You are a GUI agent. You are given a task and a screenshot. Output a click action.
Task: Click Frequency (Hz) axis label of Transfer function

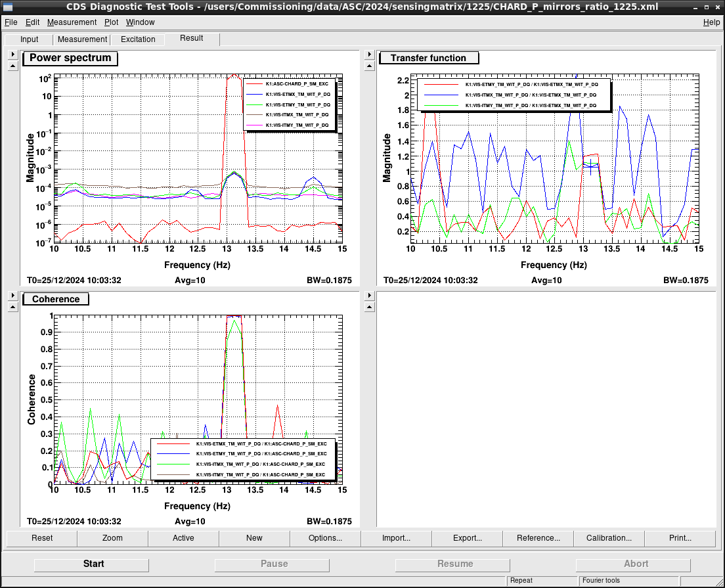click(x=554, y=265)
